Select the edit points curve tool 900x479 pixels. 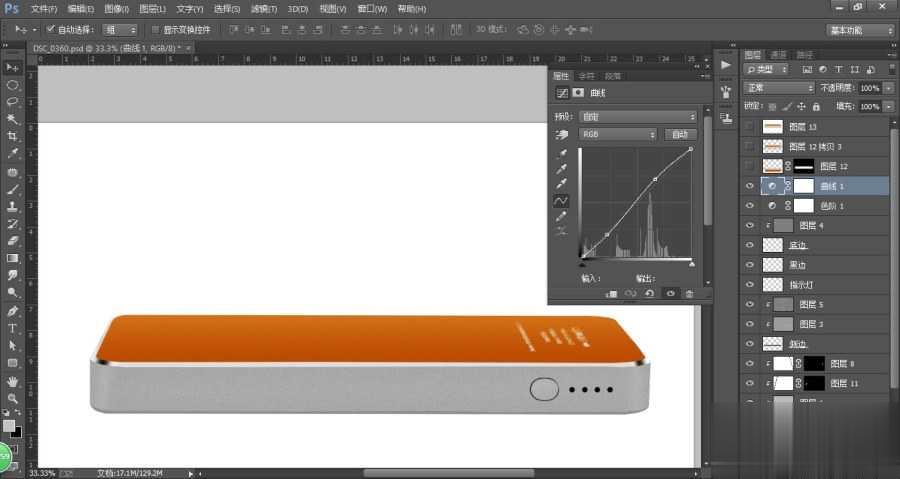click(561, 201)
